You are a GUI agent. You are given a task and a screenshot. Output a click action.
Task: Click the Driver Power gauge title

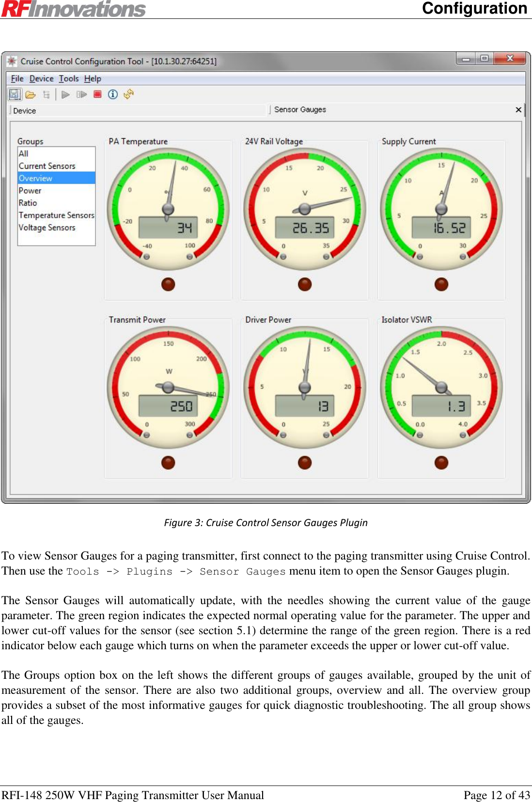tap(268, 320)
